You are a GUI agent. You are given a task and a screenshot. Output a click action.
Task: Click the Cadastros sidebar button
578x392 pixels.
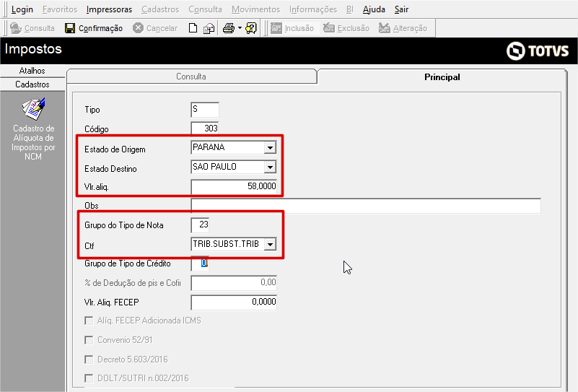coord(32,84)
